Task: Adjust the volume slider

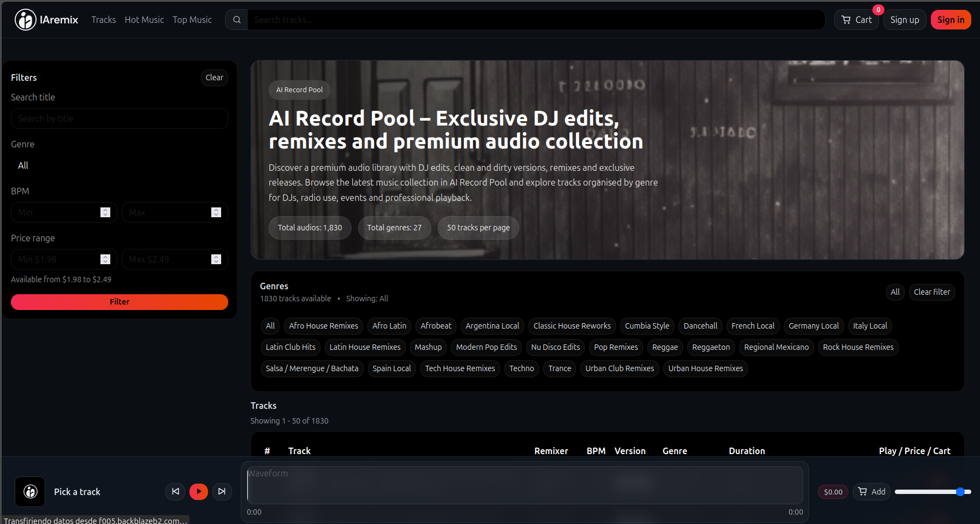Action: [x=933, y=492]
